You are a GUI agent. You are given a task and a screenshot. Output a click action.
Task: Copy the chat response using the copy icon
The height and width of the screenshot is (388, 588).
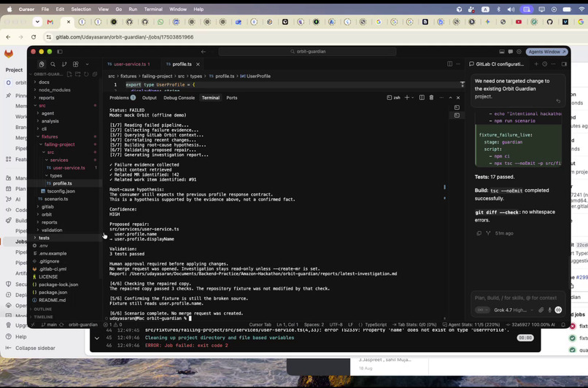tap(479, 233)
